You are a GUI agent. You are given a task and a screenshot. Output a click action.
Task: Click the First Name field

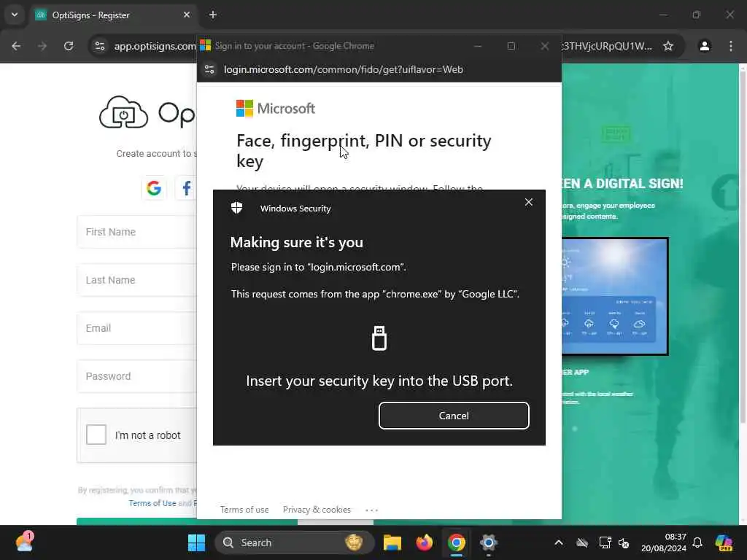click(136, 232)
